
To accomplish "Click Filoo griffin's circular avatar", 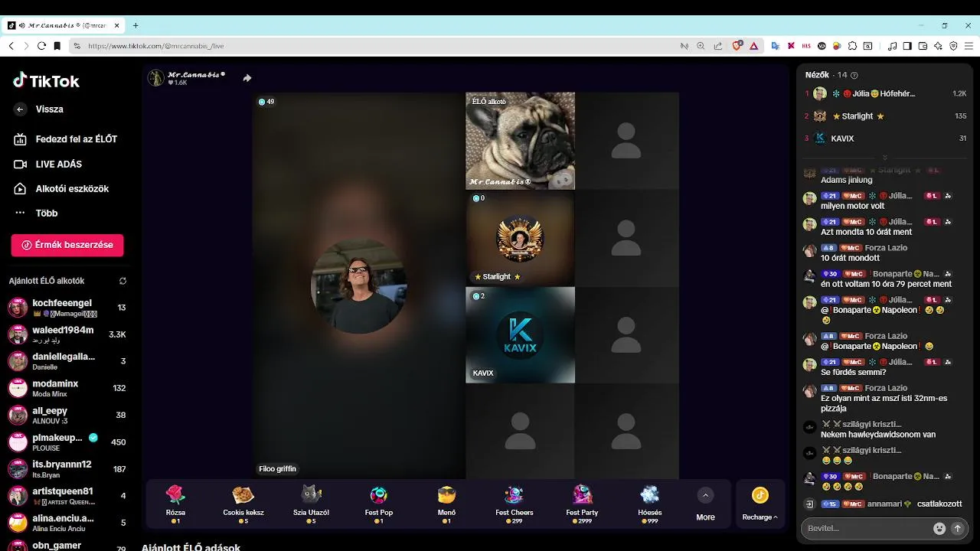I will tap(358, 285).
